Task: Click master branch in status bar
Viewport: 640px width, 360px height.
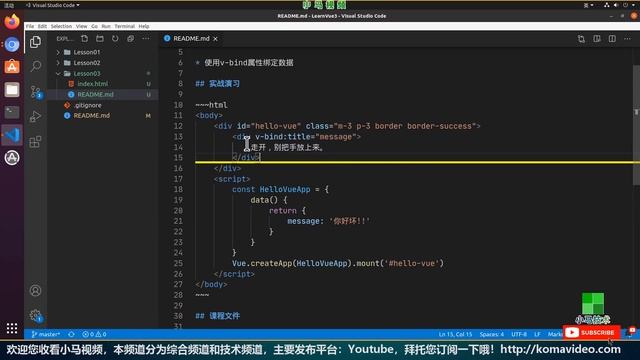Action: coord(46,334)
